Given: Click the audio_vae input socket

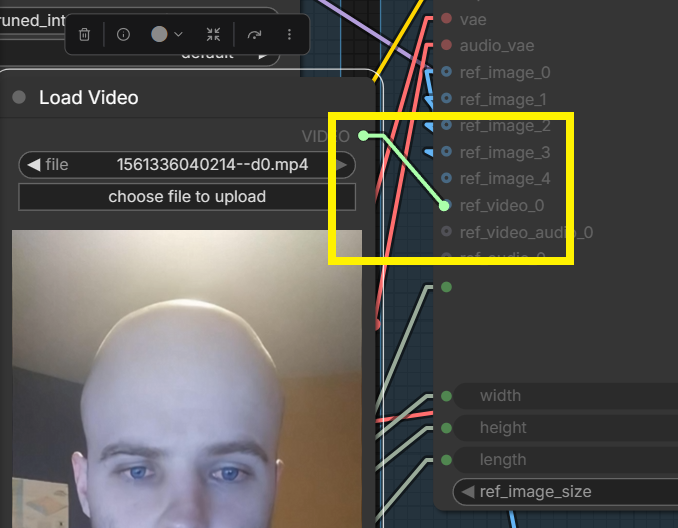Looking at the screenshot, I should [x=446, y=45].
